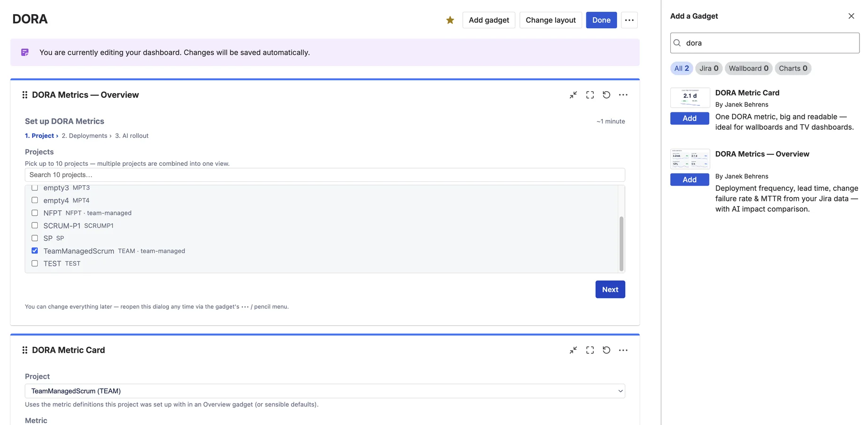Click the Search 10 projects input field
Screen dimensions: 868x425
coord(325,175)
